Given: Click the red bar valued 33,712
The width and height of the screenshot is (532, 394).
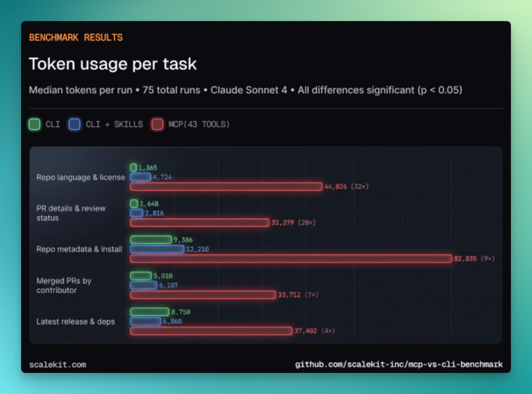Looking at the screenshot, I should (203, 295).
